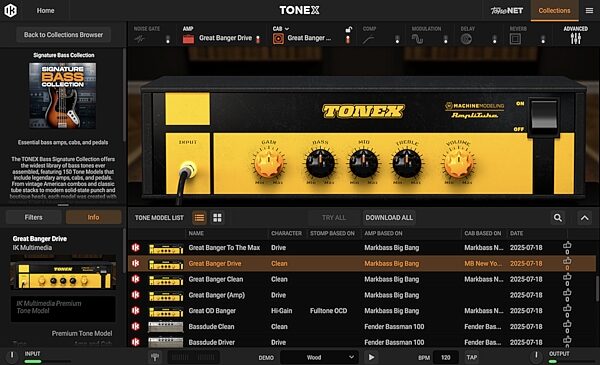The height and width of the screenshot is (365, 600).
Task: Sort by the AMP BASED ON column
Action: (x=383, y=233)
